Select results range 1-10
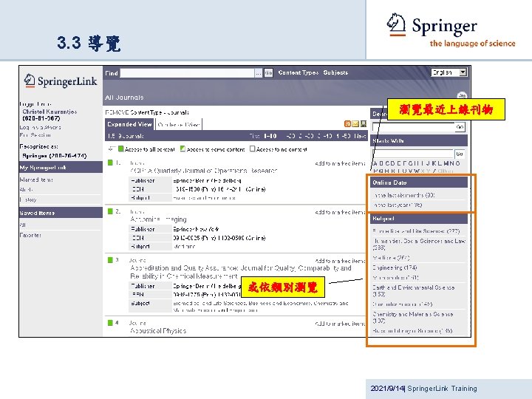Image resolution: width=532 pixels, height=399 pixels. tap(270, 136)
